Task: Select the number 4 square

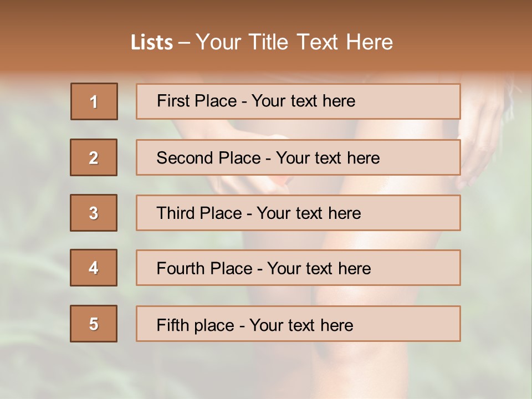Action: pyautogui.click(x=94, y=268)
